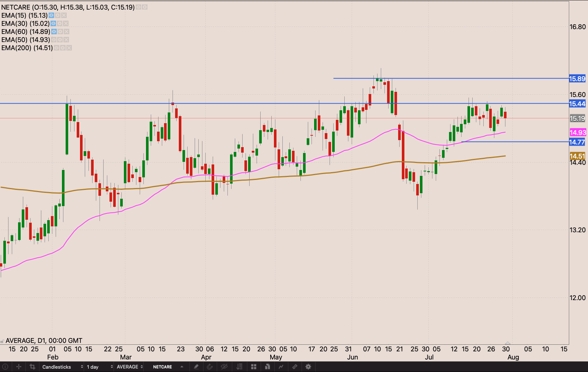Click the pink 14.93 EMA price label
The width and height of the screenshot is (588, 372).
click(x=577, y=133)
